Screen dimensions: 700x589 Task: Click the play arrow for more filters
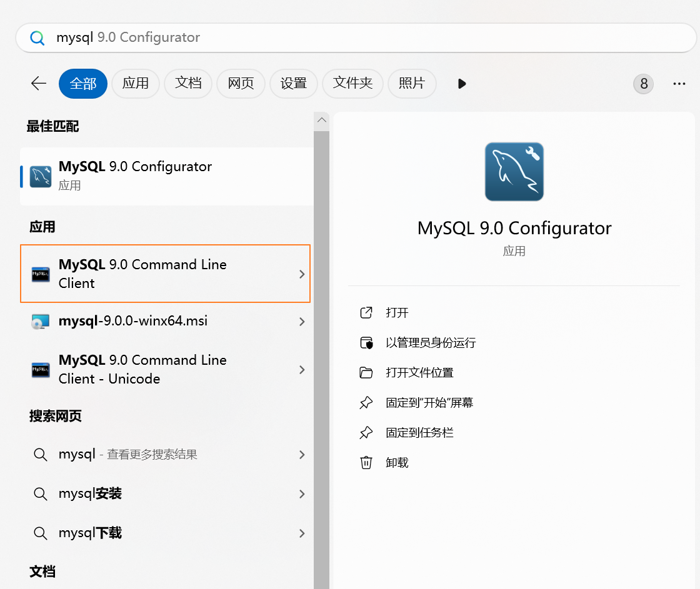pos(462,84)
